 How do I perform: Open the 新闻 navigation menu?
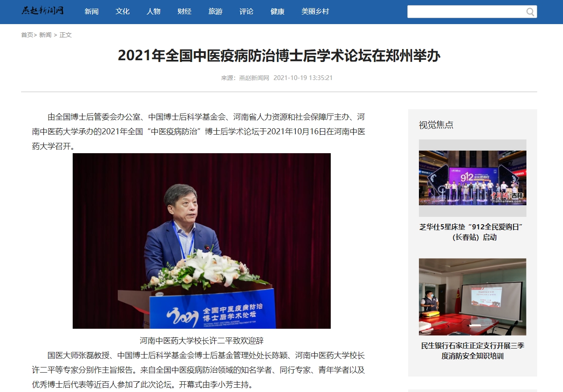point(92,12)
